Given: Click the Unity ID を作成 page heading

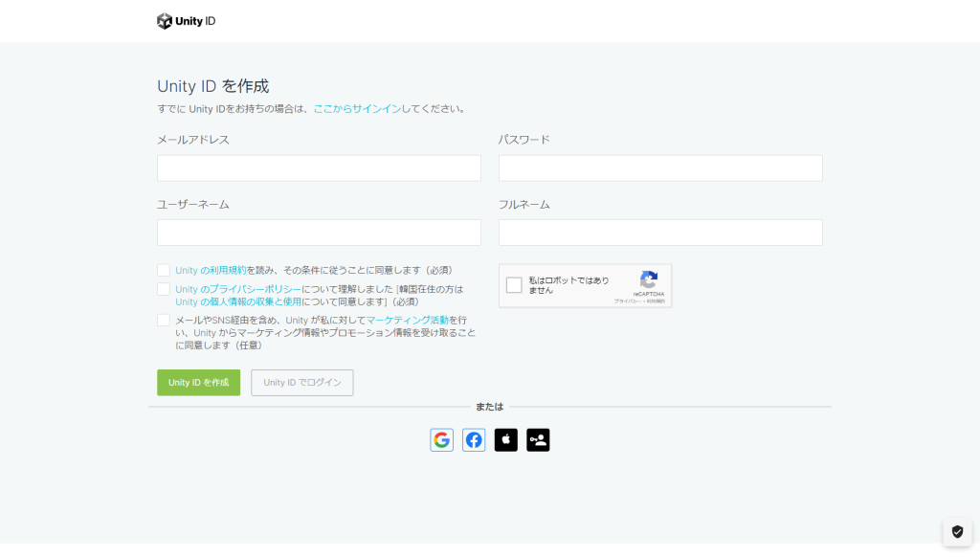Looking at the screenshot, I should point(213,86).
